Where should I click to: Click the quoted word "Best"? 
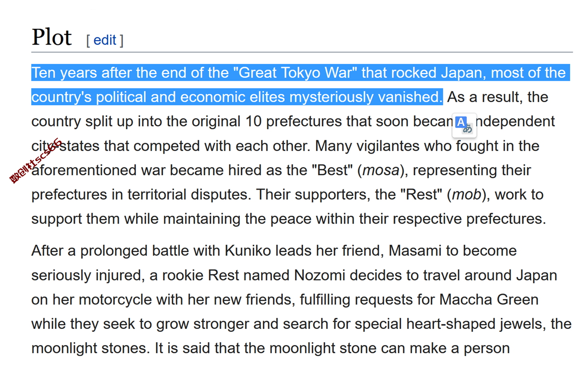coord(334,170)
